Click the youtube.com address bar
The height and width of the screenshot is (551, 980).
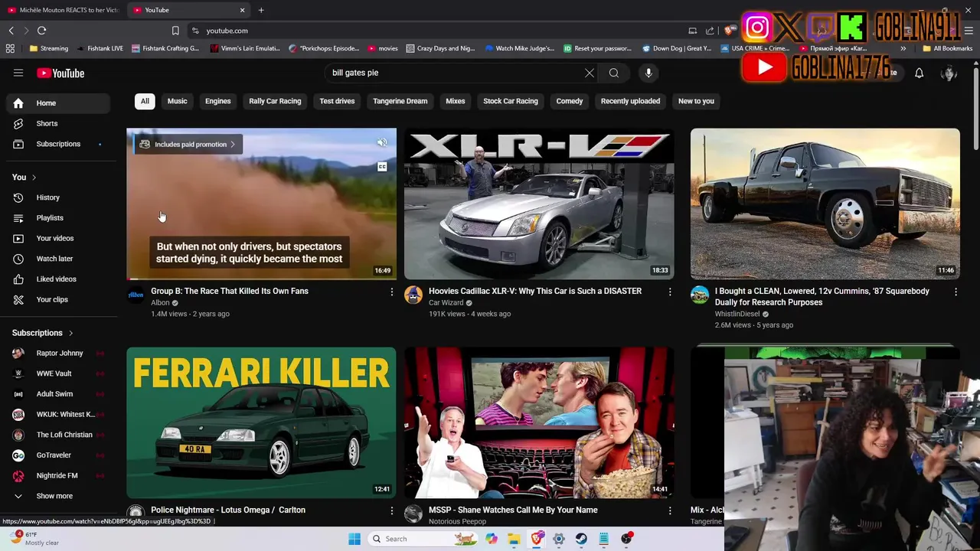(x=436, y=31)
